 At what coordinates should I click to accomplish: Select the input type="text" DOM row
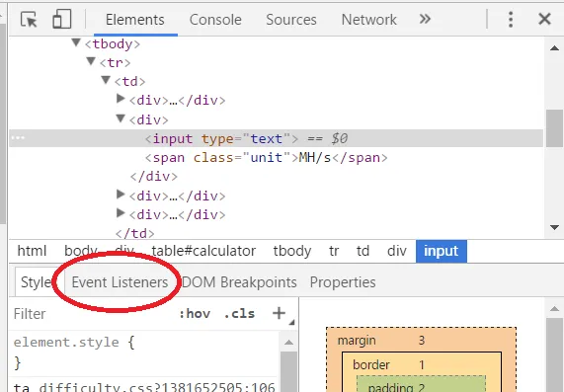(x=276, y=138)
